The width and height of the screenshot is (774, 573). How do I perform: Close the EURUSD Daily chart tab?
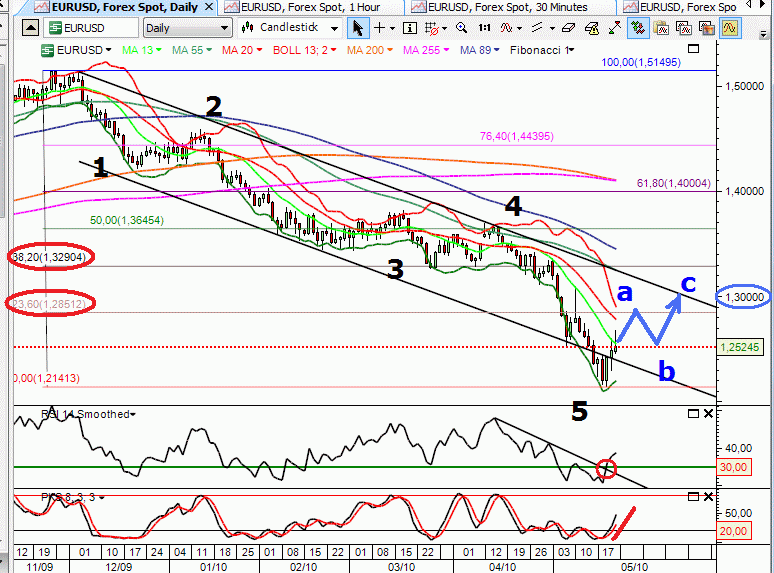[209, 7]
